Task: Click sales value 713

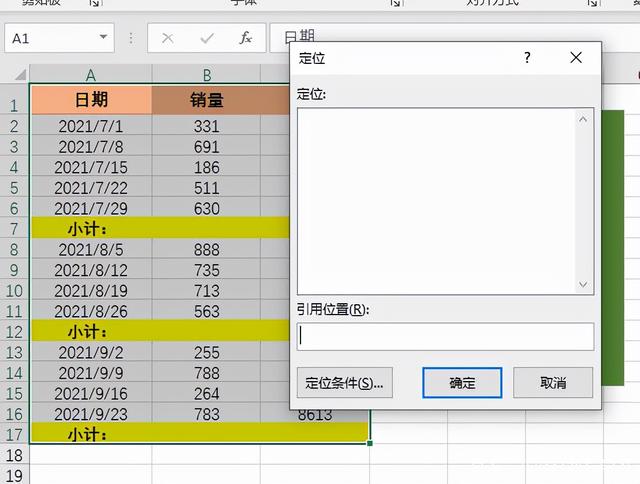Action: tap(207, 291)
